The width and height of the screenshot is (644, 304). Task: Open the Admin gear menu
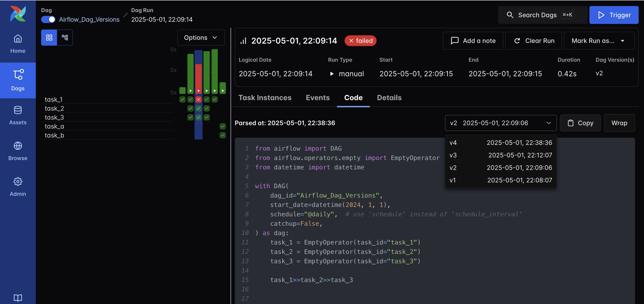18,187
